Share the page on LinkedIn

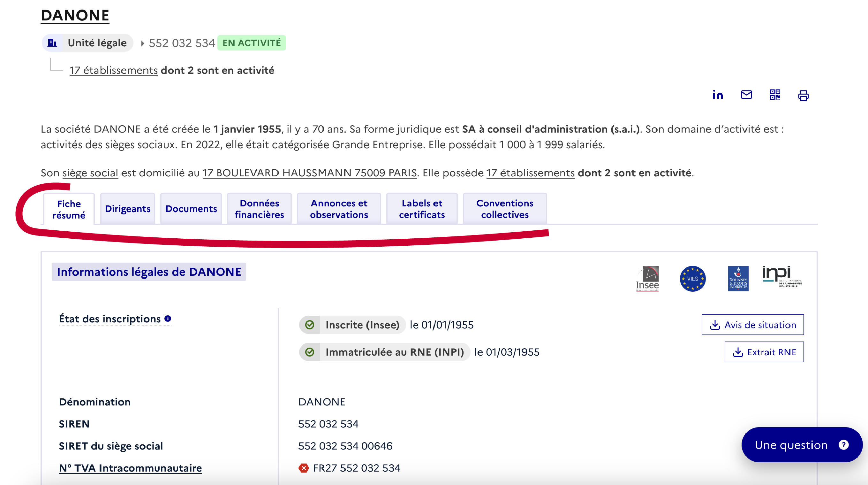point(717,95)
